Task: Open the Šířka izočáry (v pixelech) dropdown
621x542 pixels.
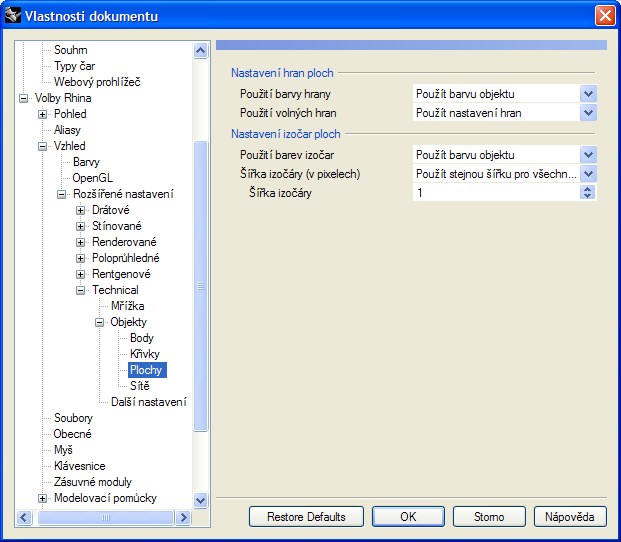Action: click(588, 174)
